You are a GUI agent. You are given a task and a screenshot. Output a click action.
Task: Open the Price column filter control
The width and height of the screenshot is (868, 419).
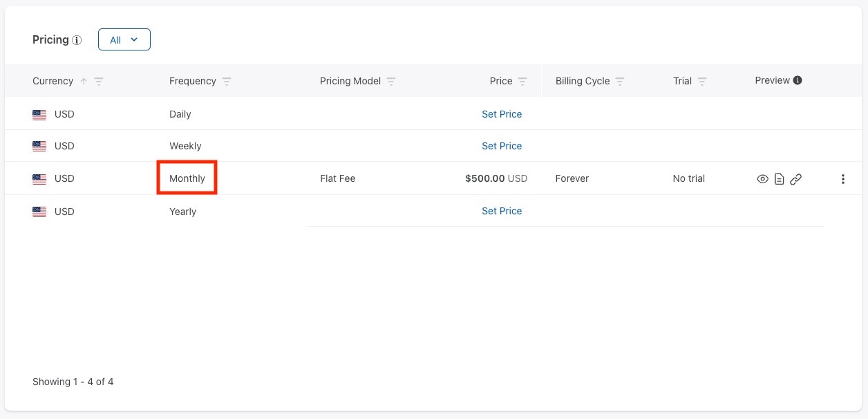point(522,81)
